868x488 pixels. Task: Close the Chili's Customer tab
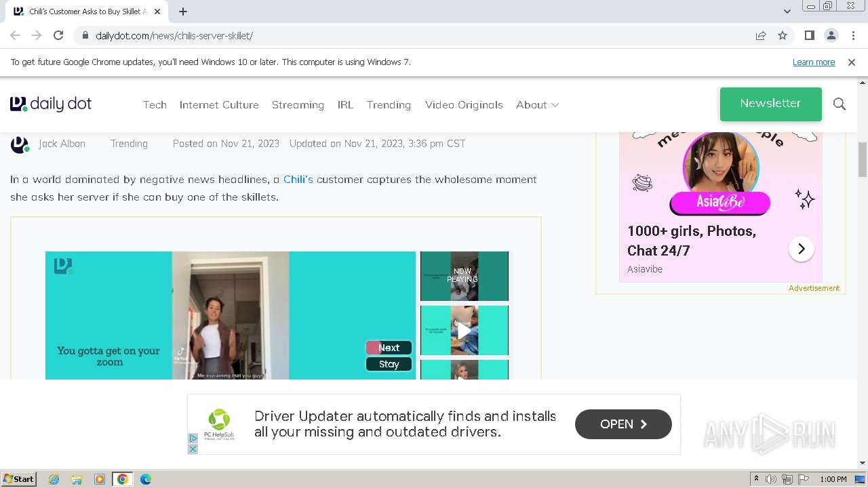(158, 12)
